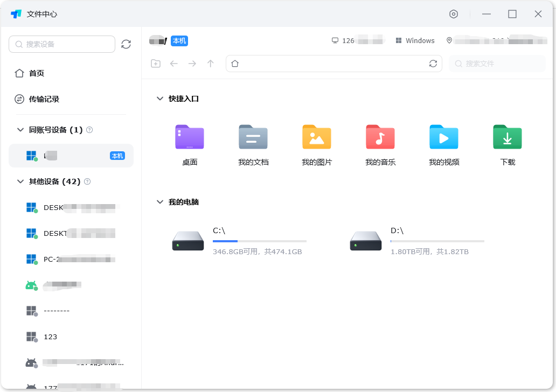The width and height of the screenshot is (556, 392).
Task: Focus the 搜索文件 search field
Action: click(x=497, y=64)
